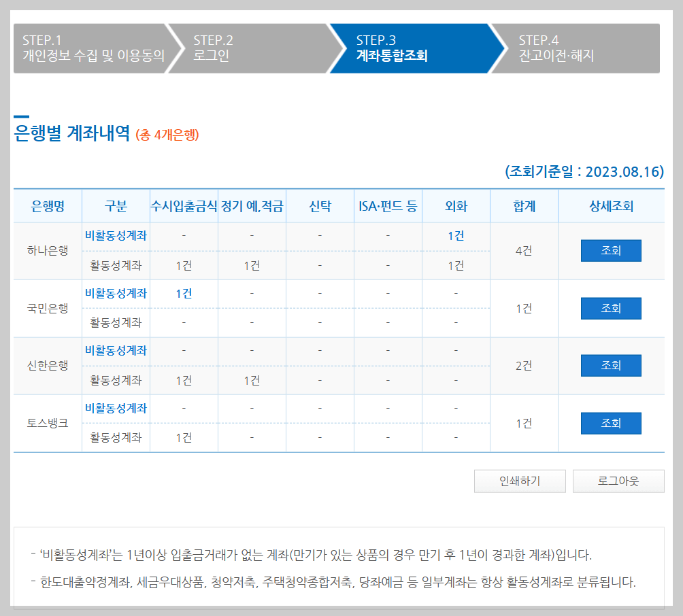
Task: Click 토스뱅크 활동성계좌 1건 count
Action: [184, 437]
